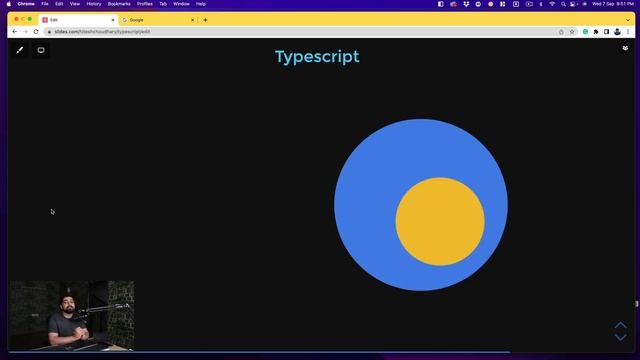
Task: Go to the previous slide with the up arrow
Action: point(620,325)
